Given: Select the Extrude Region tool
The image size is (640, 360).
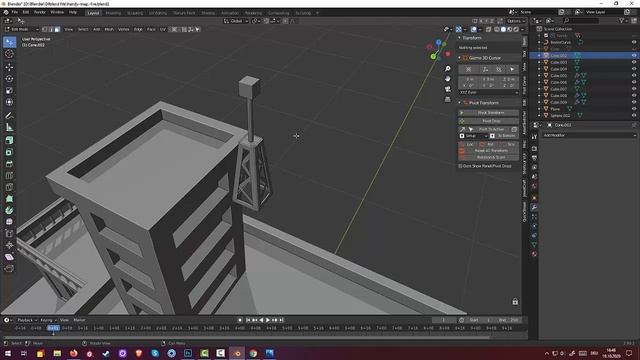Looking at the screenshot, I should pyautogui.click(x=9, y=152).
